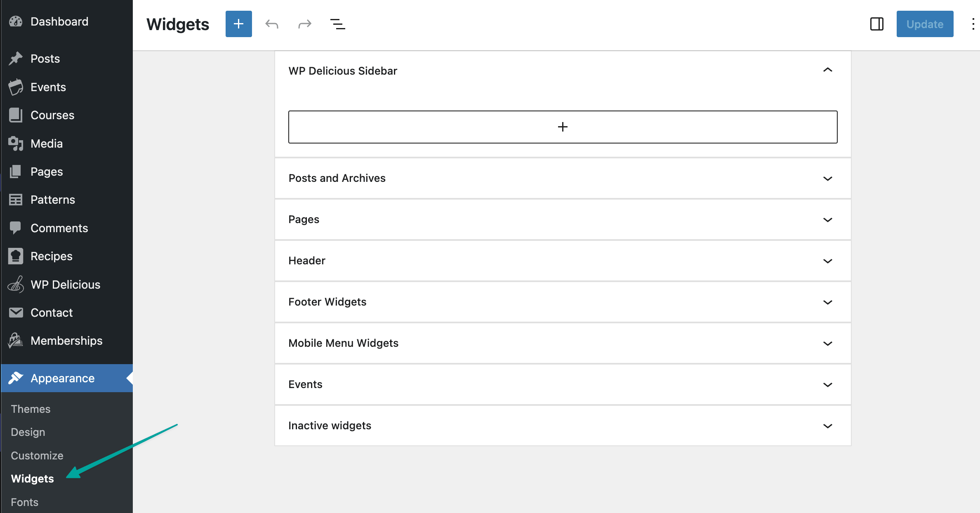This screenshot has width=980, height=513.
Task: Open Pages label in admin sidebar
Action: [47, 172]
